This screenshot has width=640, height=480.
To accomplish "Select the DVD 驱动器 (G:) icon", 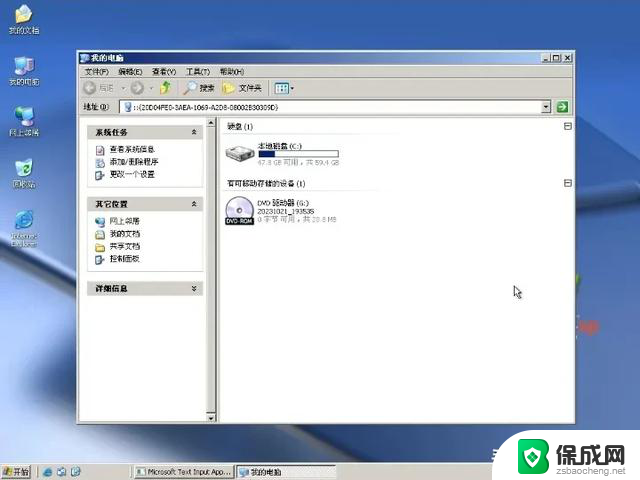I will point(240,211).
